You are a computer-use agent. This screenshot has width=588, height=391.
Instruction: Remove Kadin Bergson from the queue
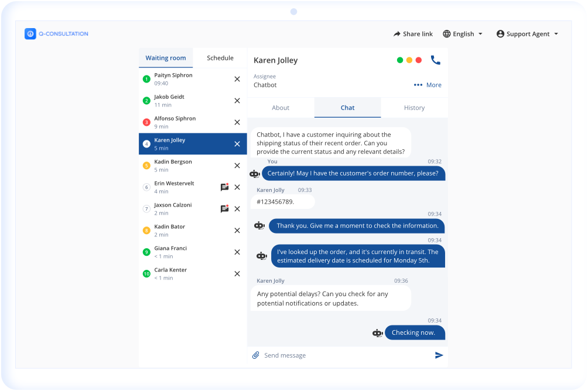coord(237,165)
